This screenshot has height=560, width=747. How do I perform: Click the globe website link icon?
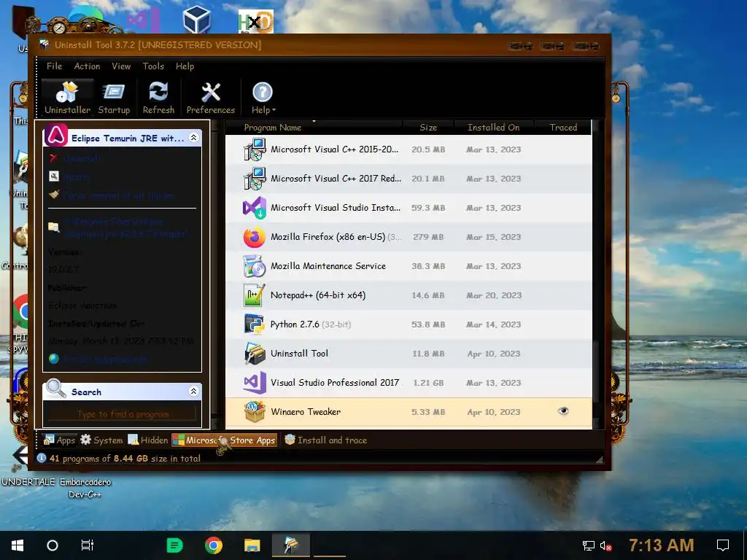(x=54, y=359)
